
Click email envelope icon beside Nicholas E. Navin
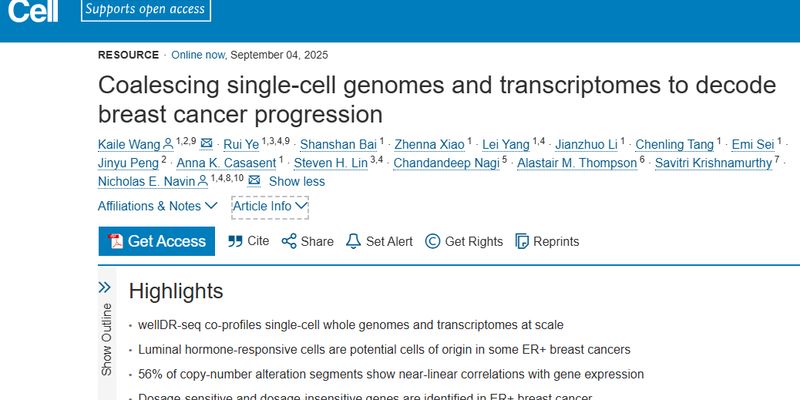[254, 181]
